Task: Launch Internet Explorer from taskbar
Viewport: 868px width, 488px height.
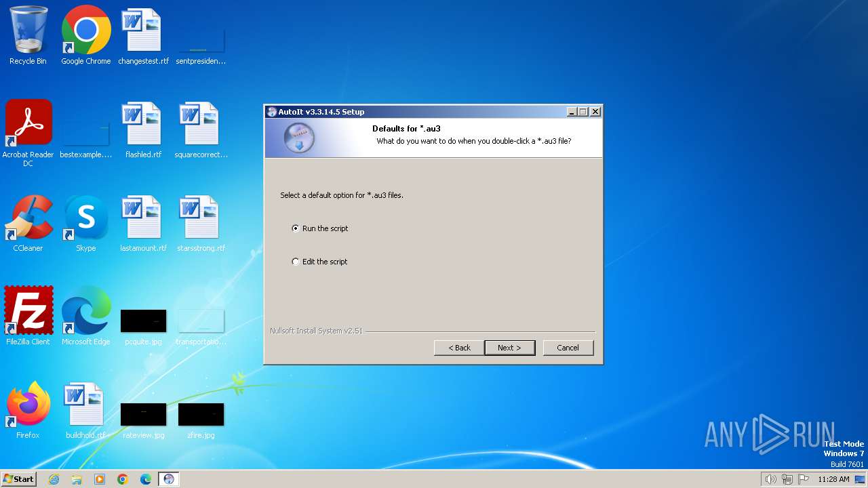Action: (x=54, y=479)
